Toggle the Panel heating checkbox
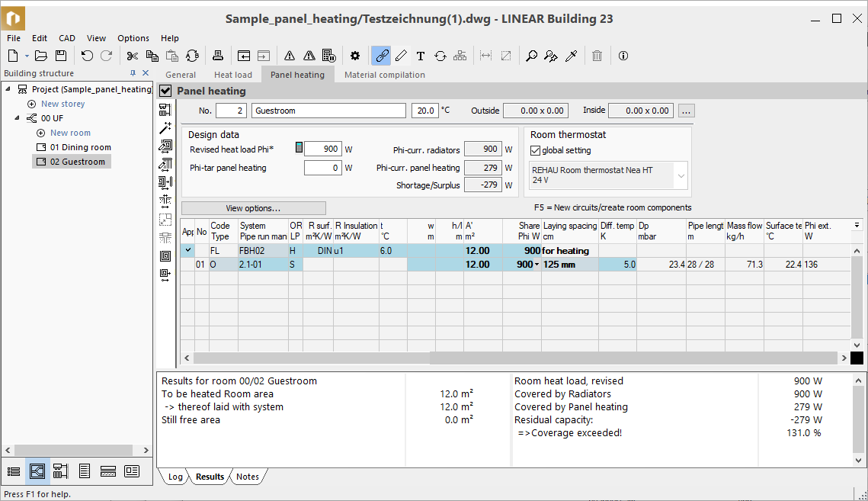The height and width of the screenshot is (501, 868). click(165, 91)
